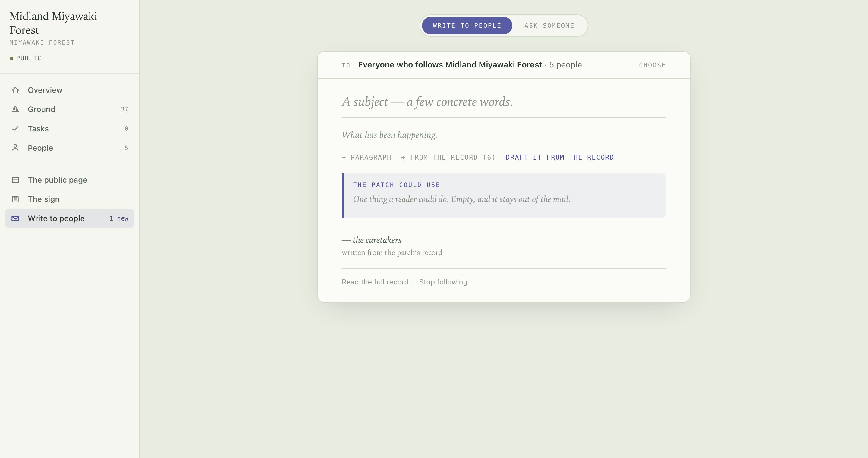
Task: Click the 1 new badge
Action: point(119,218)
